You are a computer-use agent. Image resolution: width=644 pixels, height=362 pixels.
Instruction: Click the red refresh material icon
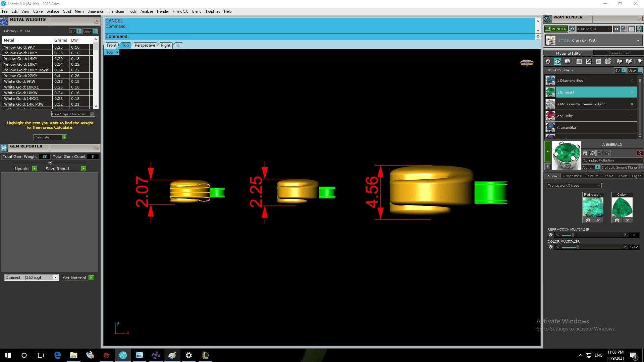[x=640, y=153]
